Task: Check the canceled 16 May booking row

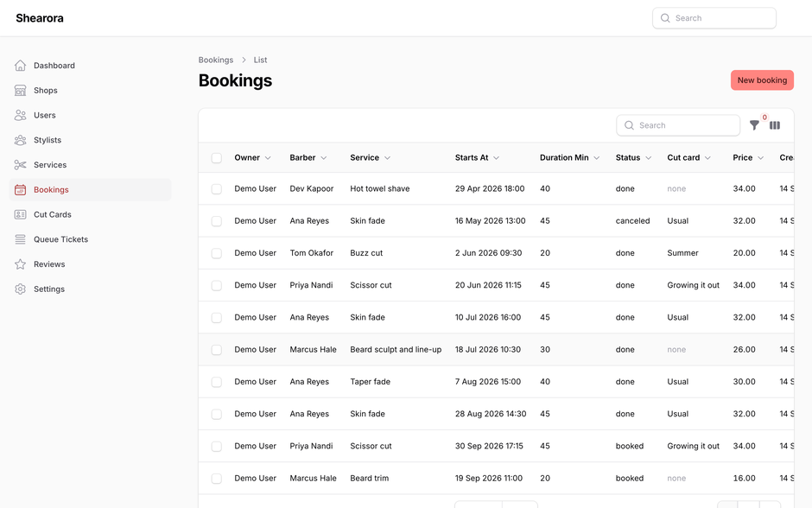Action: tap(217, 221)
